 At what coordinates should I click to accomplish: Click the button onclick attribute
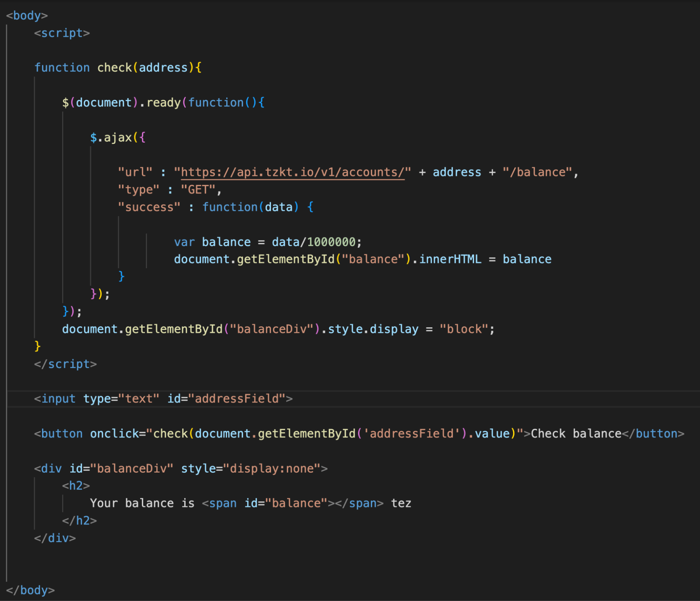(x=114, y=434)
